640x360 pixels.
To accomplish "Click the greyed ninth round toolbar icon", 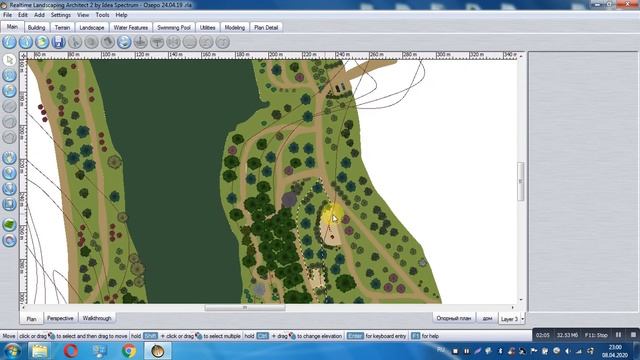I will 140,42.
